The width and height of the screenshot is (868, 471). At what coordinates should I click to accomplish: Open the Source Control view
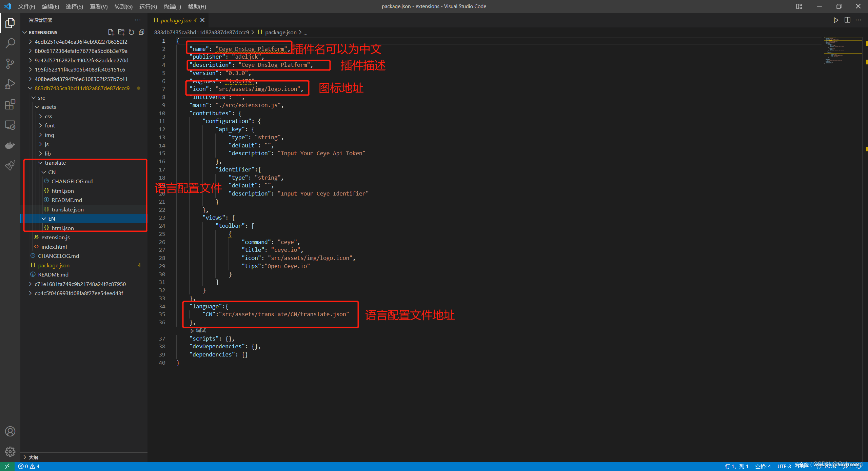(10, 63)
